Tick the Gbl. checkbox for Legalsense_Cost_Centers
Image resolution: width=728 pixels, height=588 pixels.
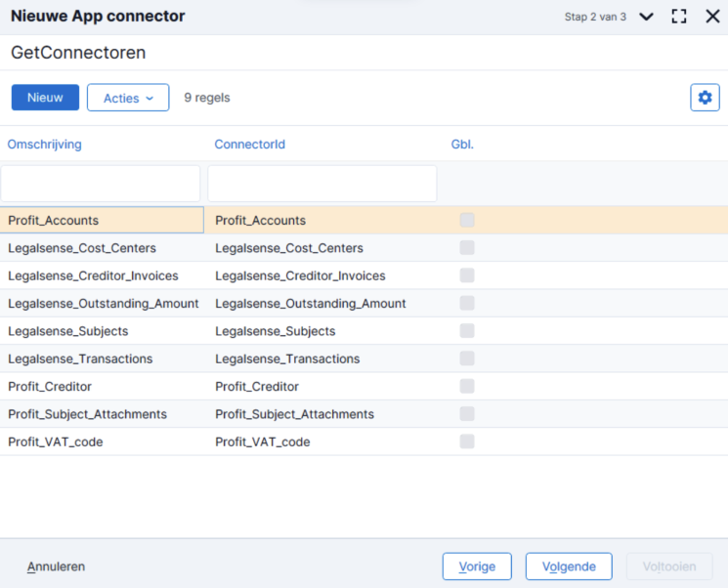[467, 247]
